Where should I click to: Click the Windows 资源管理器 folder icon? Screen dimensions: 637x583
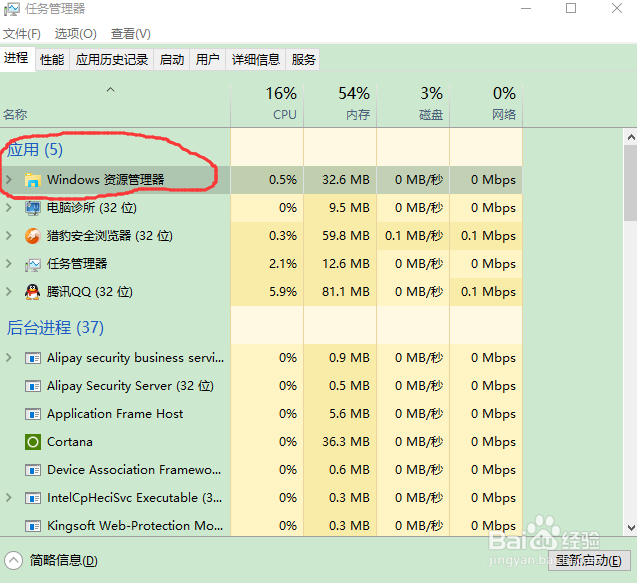tap(32, 180)
